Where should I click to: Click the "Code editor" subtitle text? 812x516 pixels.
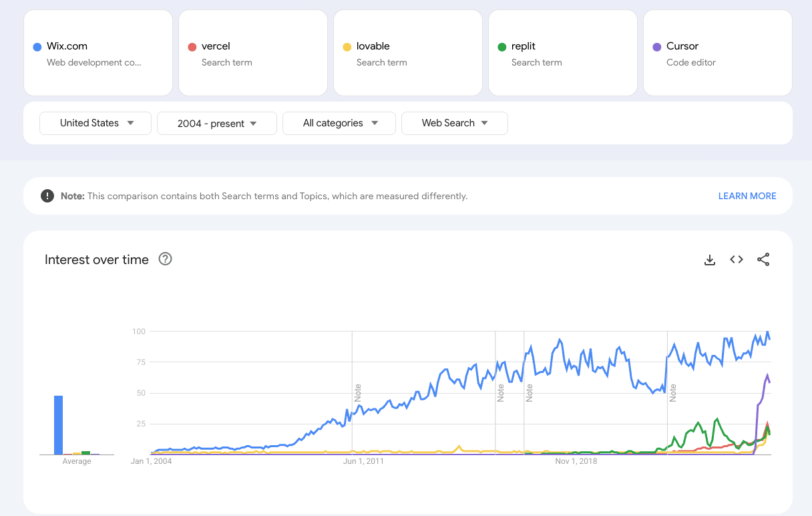pos(691,62)
